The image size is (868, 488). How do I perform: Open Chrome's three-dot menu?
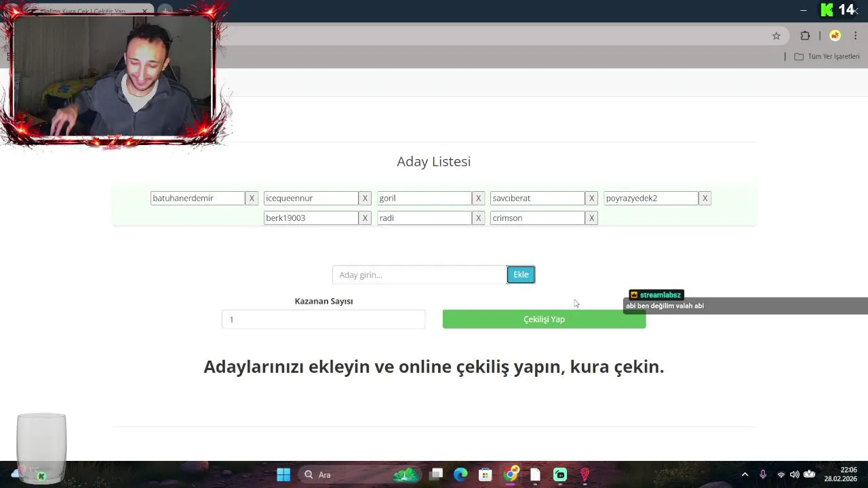tap(856, 36)
